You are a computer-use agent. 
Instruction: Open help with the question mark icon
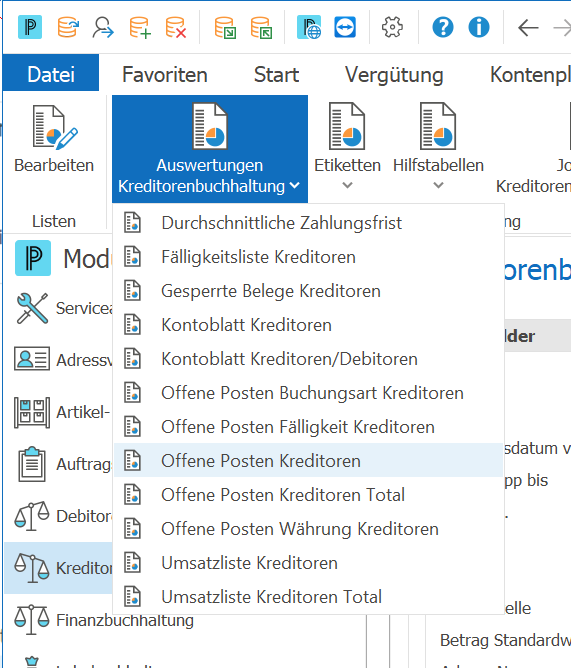(443, 27)
